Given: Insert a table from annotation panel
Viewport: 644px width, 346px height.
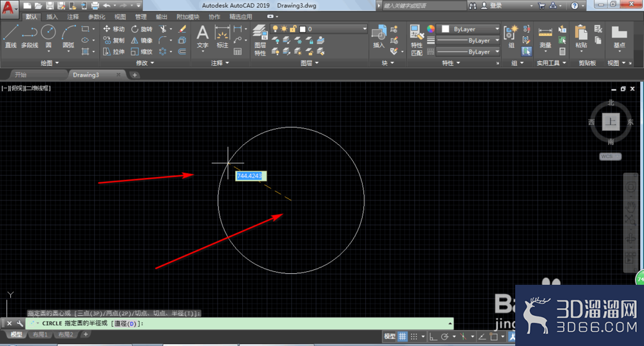Looking at the screenshot, I should 238,52.
